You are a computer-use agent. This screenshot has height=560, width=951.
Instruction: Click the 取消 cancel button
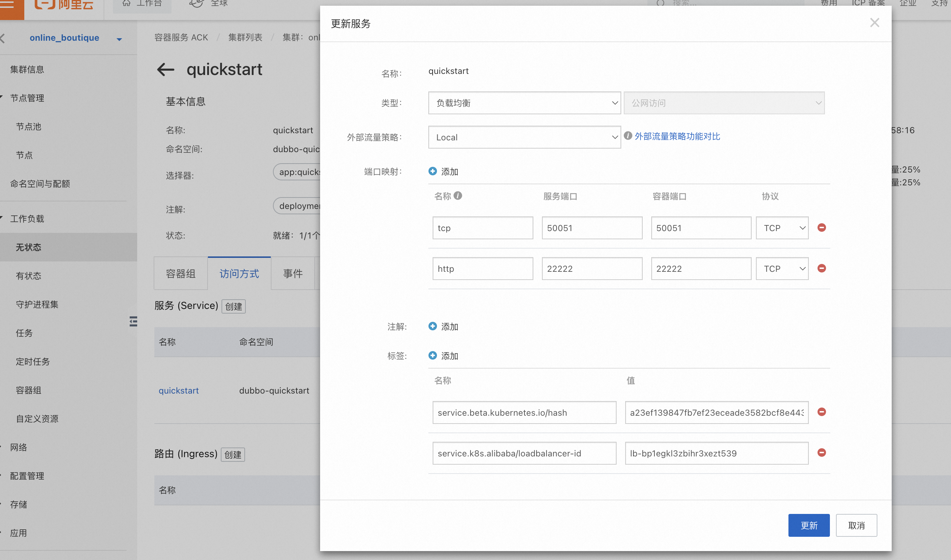[856, 525]
